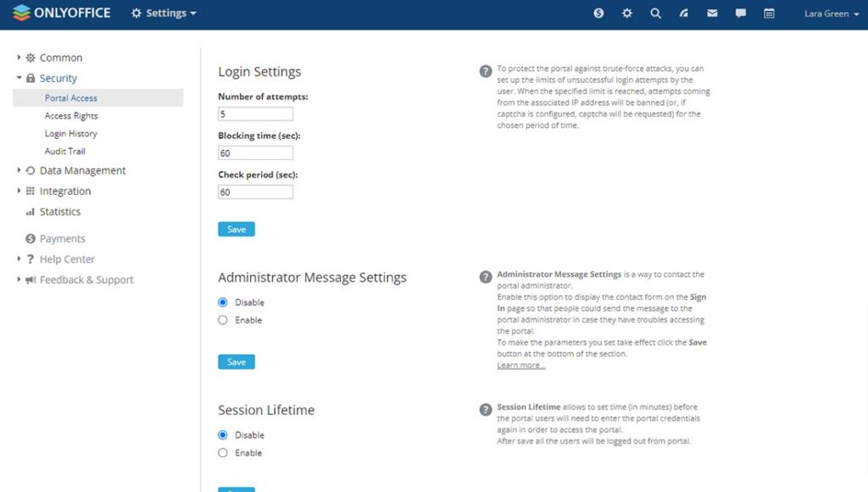This screenshot has width=868, height=492.
Task: Open the talk chat bubble icon
Action: click(x=741, y=14)
